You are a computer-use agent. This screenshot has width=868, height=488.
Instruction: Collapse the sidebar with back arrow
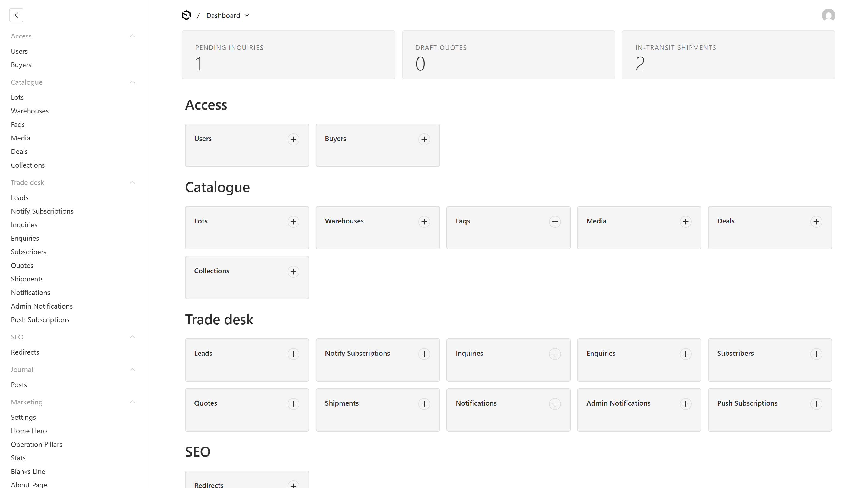coord(16,15)
